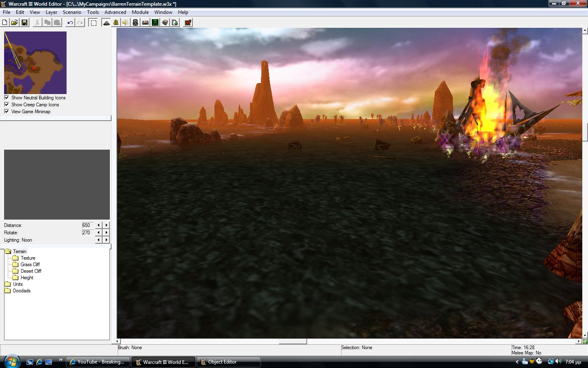Image resolution: width=588 pixels, height=368 pixels.
Task: Open the Edit menu
Action: (x=20, y=12)
